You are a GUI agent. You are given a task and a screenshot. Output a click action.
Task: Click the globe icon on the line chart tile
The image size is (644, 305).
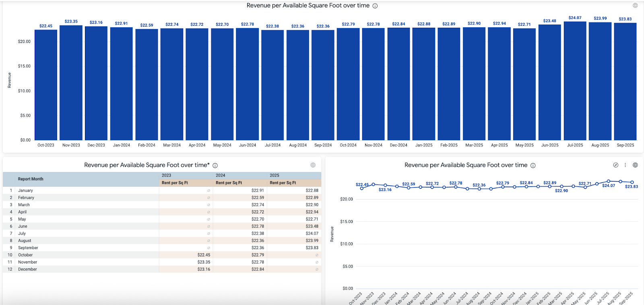pyautogui.click(x=635, y=165)
